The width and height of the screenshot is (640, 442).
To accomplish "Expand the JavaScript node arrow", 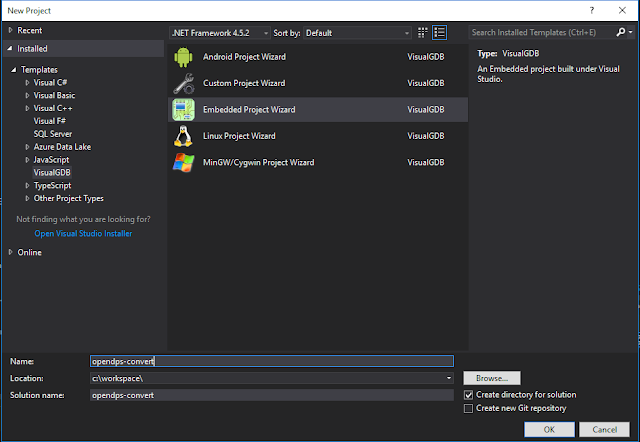I will (27, 160).
